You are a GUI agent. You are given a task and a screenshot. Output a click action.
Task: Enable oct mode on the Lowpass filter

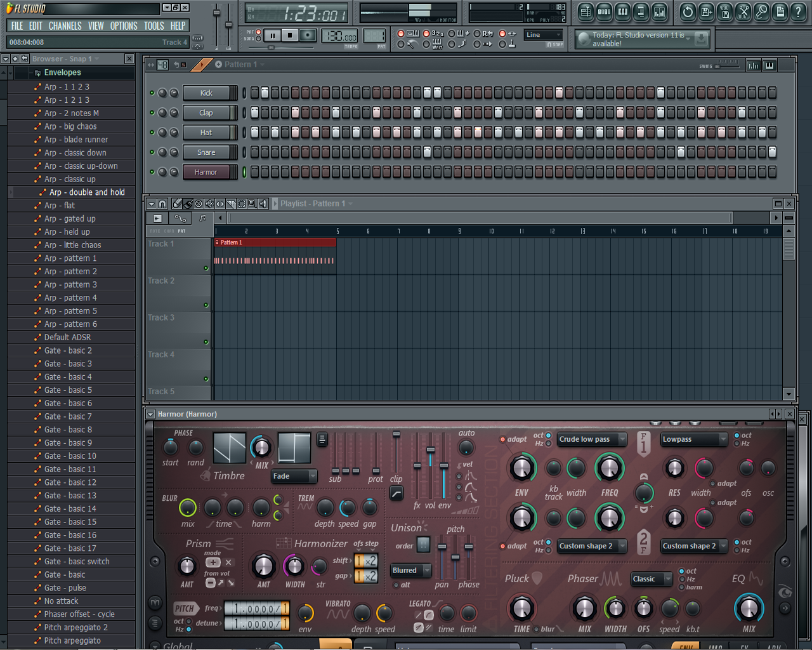(x=738, y=435)
